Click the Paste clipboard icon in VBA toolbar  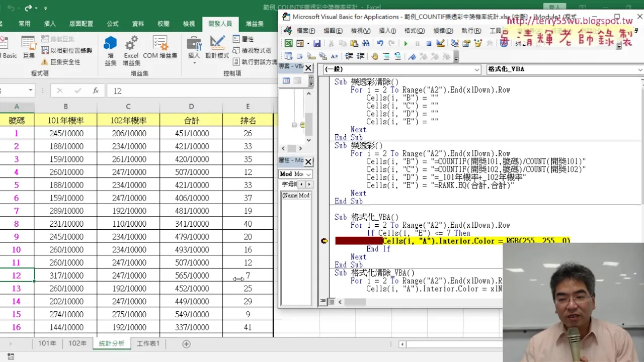coord(354,43)
